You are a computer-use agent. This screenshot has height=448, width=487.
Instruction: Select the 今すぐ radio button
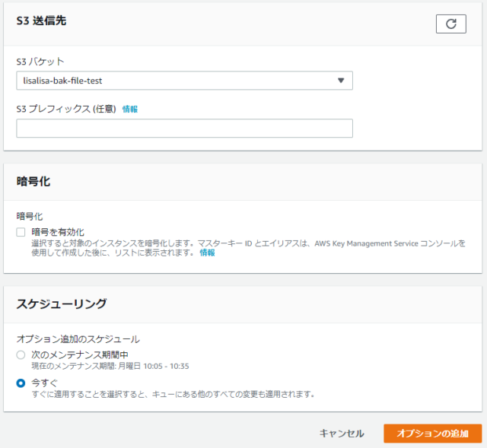[x=21, y=383]
